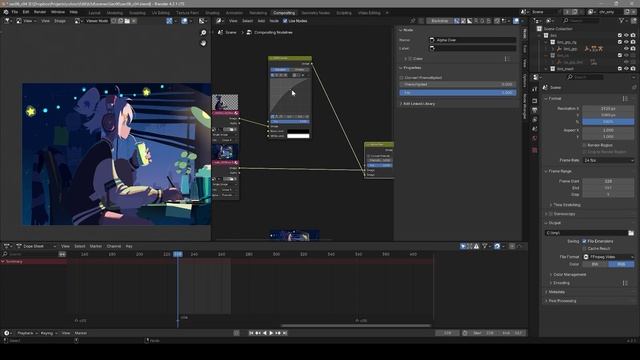The height and width of the screenshot is (360, 640).
Task: Toggle visibility eye of first outliner collection
Action: (x=626, y=36)
